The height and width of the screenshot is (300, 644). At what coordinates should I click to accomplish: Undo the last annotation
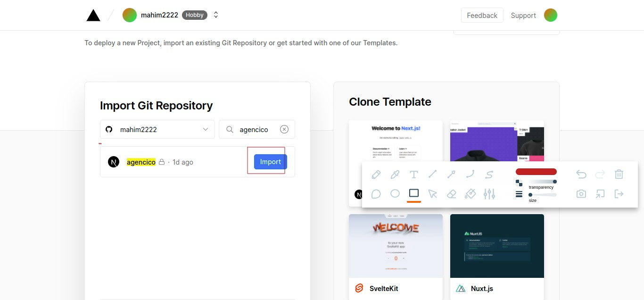pos(581,175)
